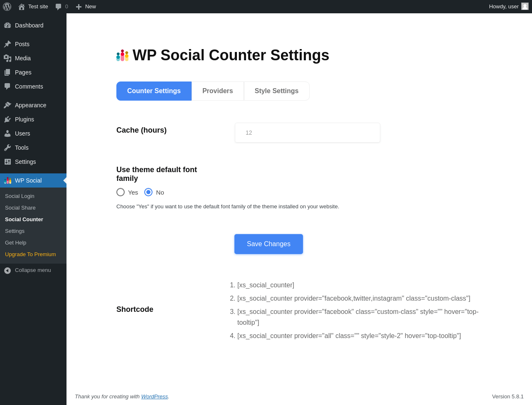Click the Dashboard gauge icon
The image size is (532, 405).
(x=7, y=25)
